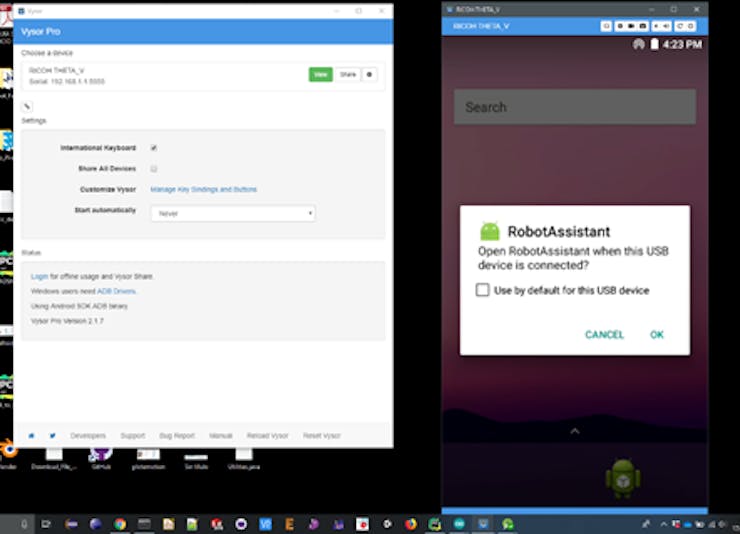Open Chrome from the Windows taskbar
The width and height of the screenshot is (740, 534).
click(120, 524)
